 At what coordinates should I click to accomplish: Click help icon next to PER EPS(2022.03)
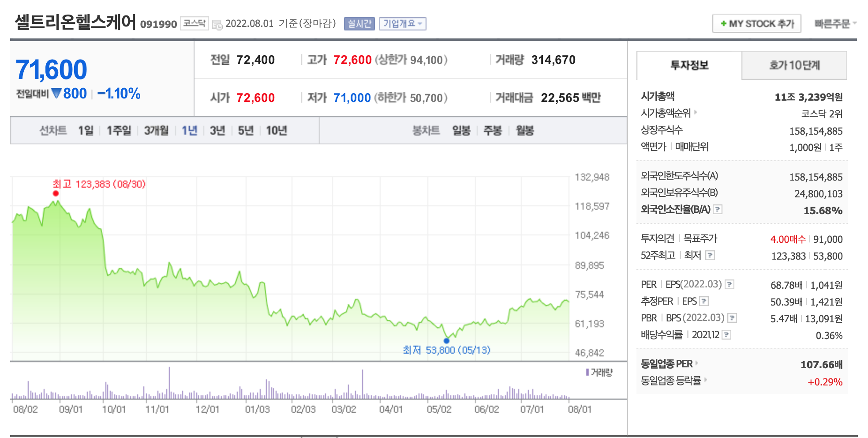pos(730,284)
